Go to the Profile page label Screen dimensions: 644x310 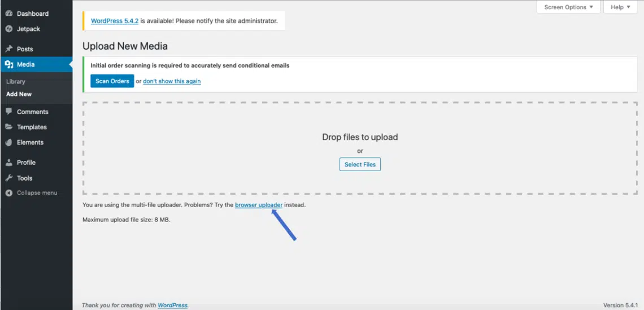pyautogui.click(x=27, y=163)
